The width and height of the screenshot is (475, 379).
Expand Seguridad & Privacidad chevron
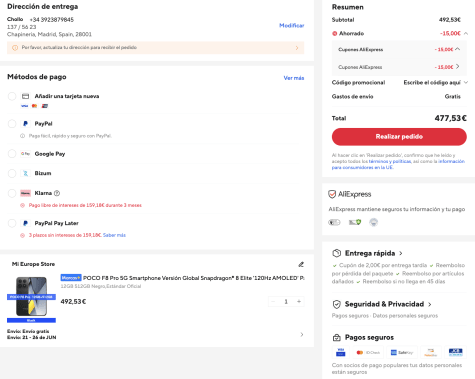point(430,304)
